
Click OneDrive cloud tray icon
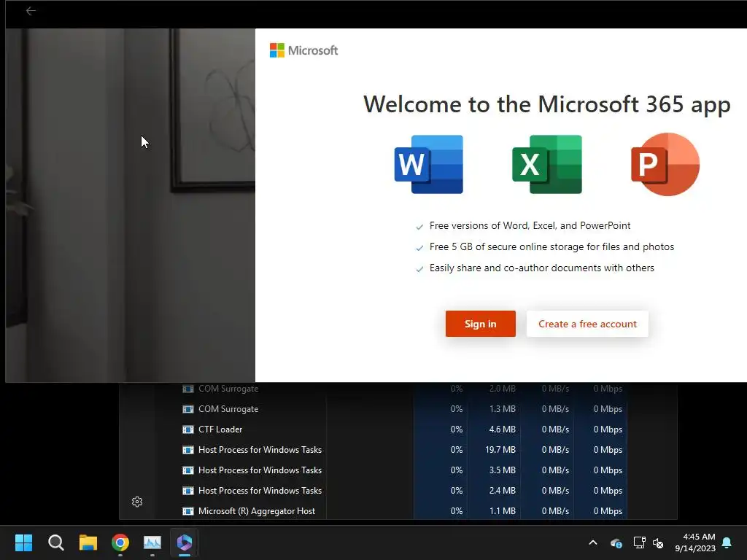click(616, 542)
